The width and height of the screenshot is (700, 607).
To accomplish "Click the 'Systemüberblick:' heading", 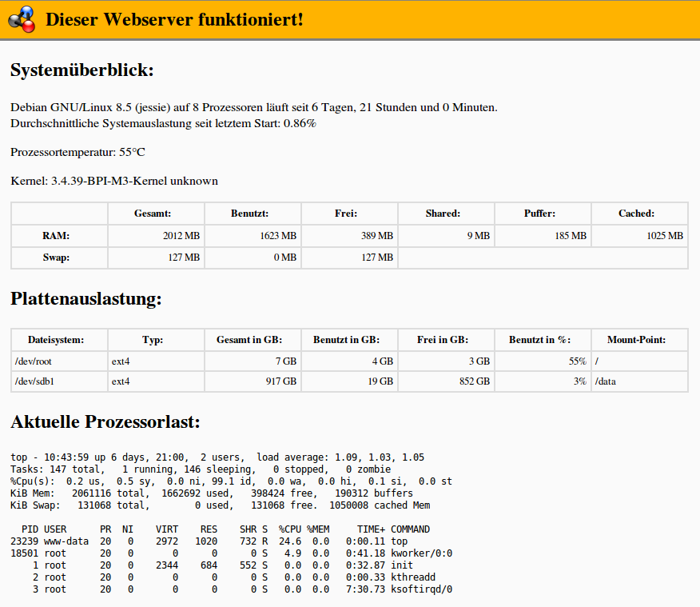I will click(82, 70).
